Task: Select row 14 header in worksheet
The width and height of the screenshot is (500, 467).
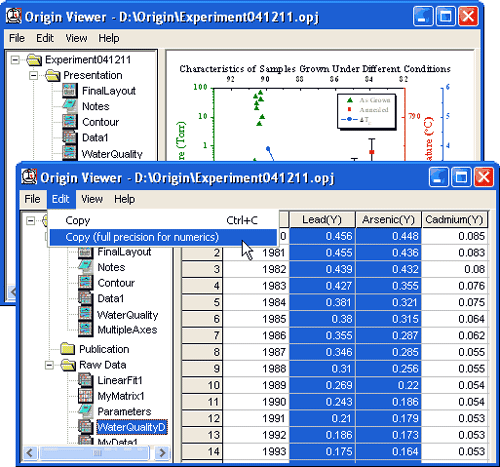Action: coord(202,451)
